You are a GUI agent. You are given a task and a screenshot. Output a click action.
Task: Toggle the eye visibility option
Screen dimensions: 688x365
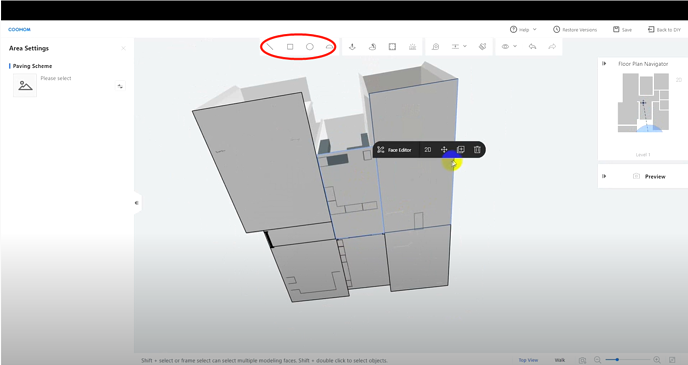click(505, 47)
